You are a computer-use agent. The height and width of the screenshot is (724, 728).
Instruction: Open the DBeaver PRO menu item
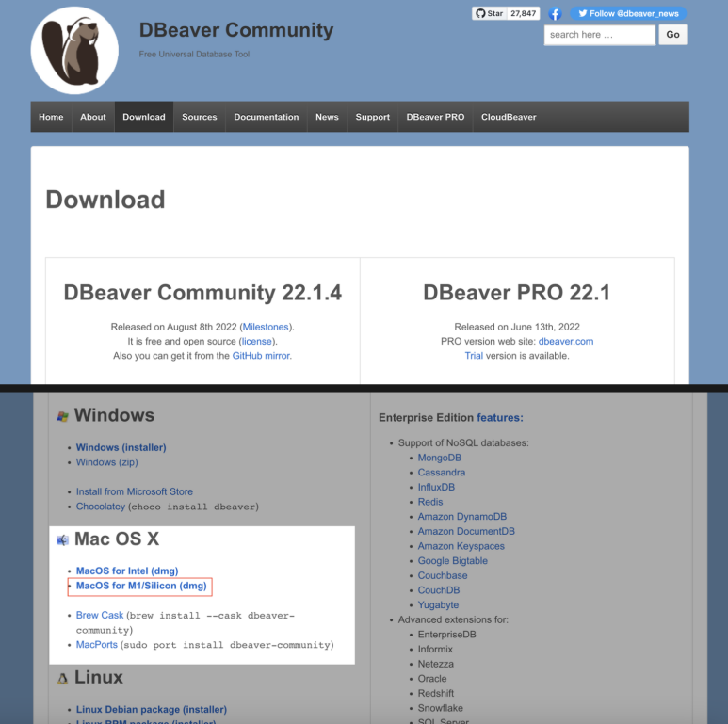coord(435,117)
